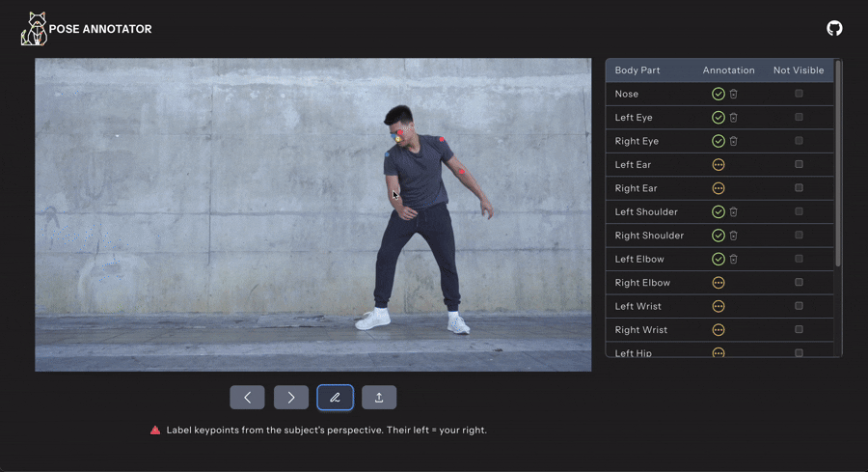Select the Right Eye row label
Screen dimensions: 868x472
(637, 141)
